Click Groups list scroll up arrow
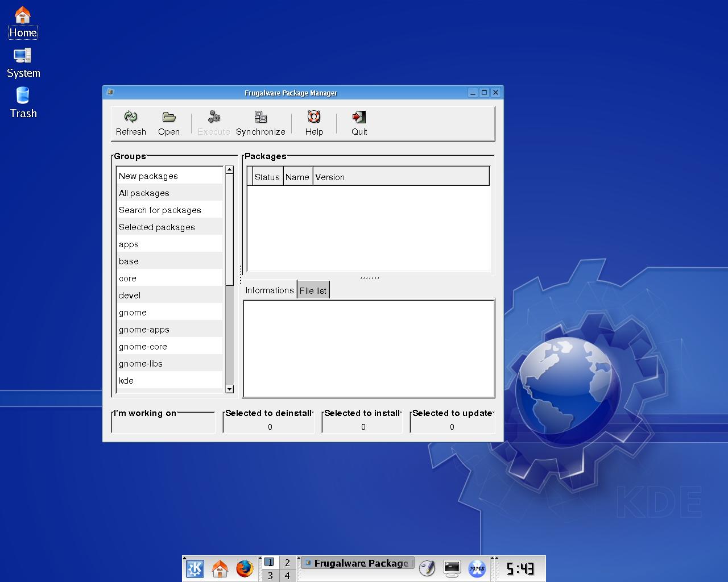This screenshot has height=582, width=728. click(x=229, y=169)
